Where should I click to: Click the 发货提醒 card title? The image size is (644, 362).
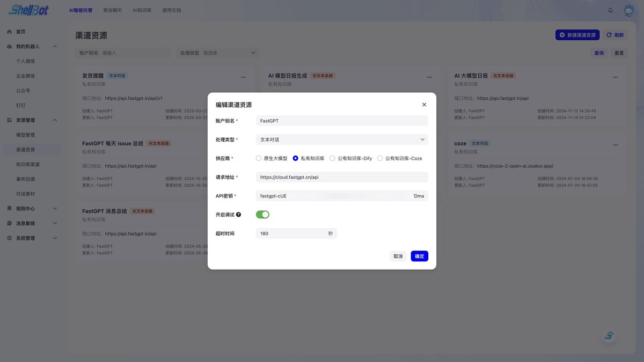tap(93, 76)
